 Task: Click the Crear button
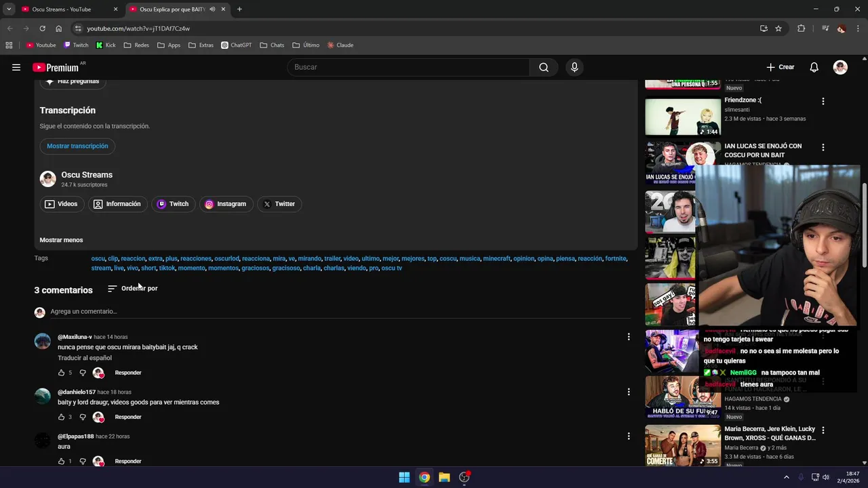(x=781, y=67)
